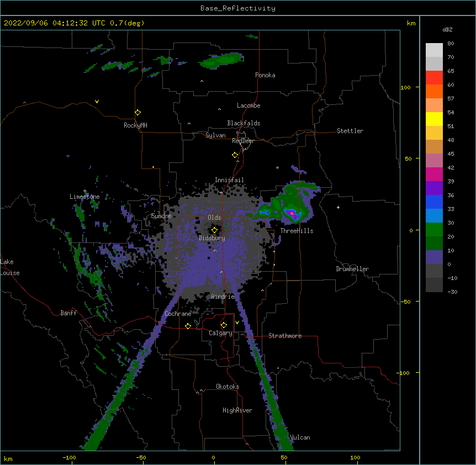Select the 36 dBZ blue color swatch

[x=434, y=202]
